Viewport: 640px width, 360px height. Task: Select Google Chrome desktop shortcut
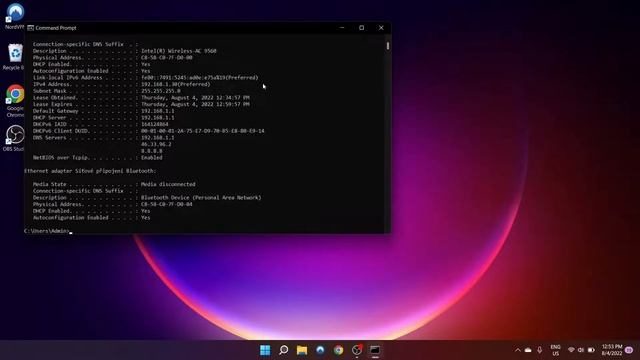[x=15, y=100]
